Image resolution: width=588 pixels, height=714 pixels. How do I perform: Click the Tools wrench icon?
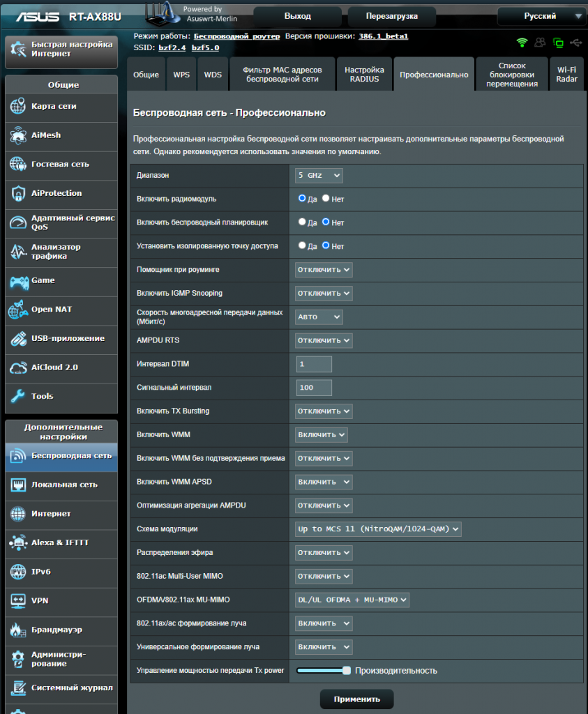18,396
